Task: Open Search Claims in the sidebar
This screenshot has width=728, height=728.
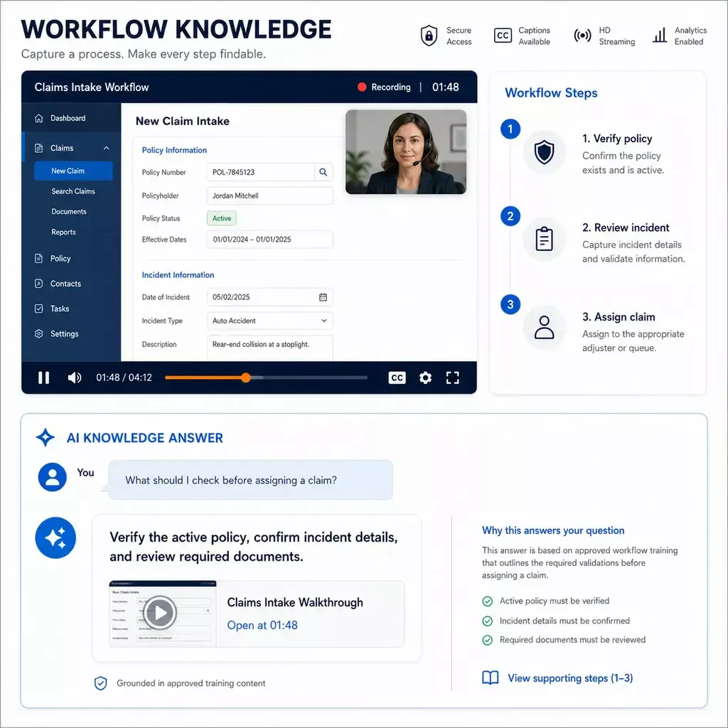Action: pyautogui.click(x=73, y=191)
